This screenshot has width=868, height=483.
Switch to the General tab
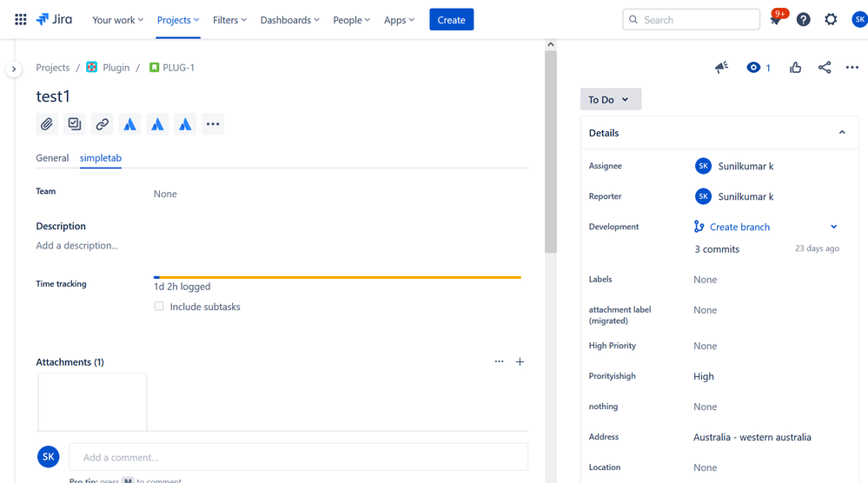(53, 158)
